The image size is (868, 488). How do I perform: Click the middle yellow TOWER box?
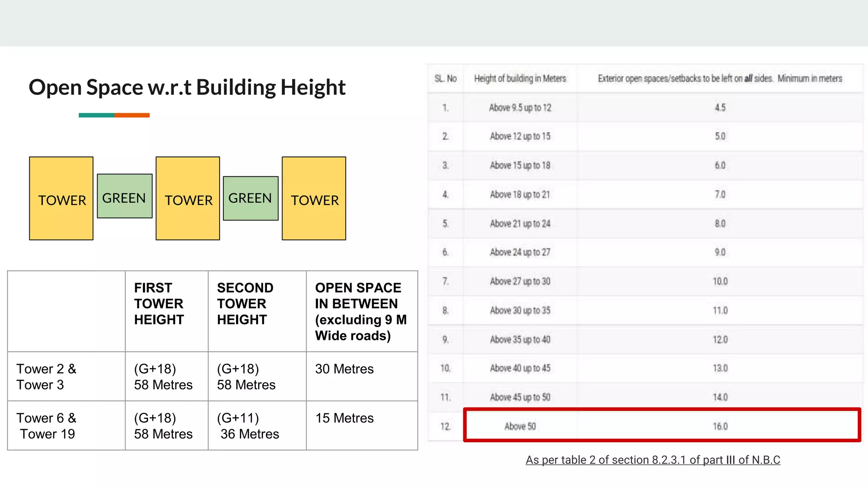click(x=188, y=199)
